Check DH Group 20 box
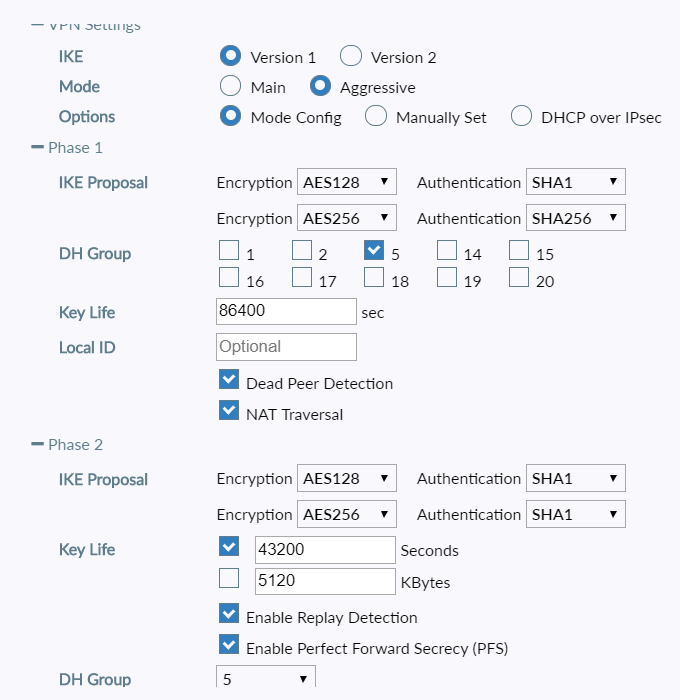This screenshot has height=700, width=680. click(x=518, y=278)
